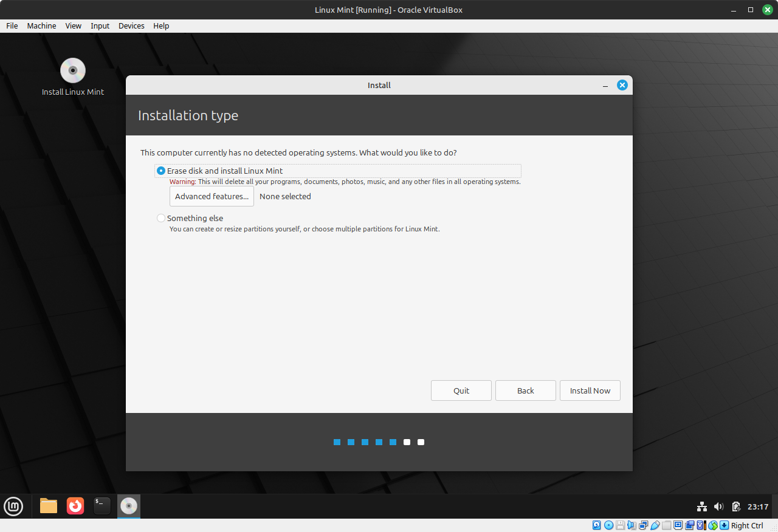Click the VirtualBox hard disk activity icon
Screen dimensions: 778x532
tap(596, 525)
